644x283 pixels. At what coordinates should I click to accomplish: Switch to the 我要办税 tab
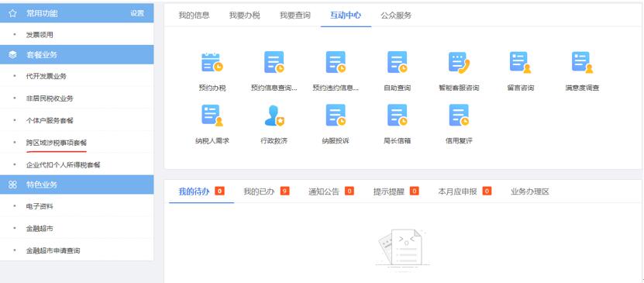(244, 16)
